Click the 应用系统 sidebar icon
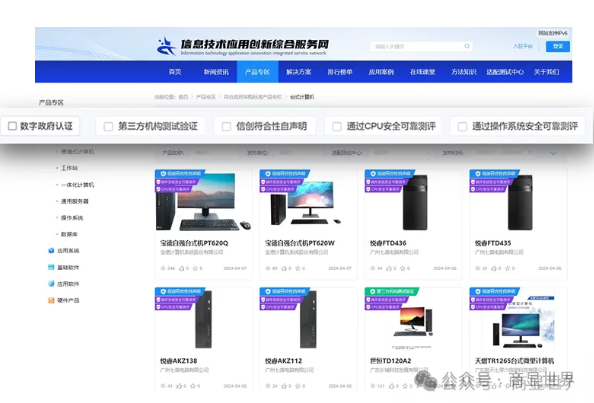This screenshot has width=594, height=403. pos(51,250)
